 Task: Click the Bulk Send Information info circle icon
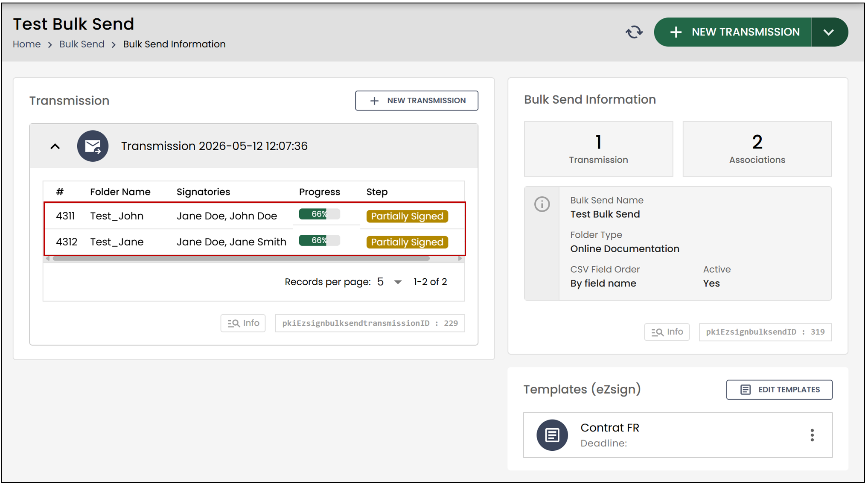click(x=542, y=204)
